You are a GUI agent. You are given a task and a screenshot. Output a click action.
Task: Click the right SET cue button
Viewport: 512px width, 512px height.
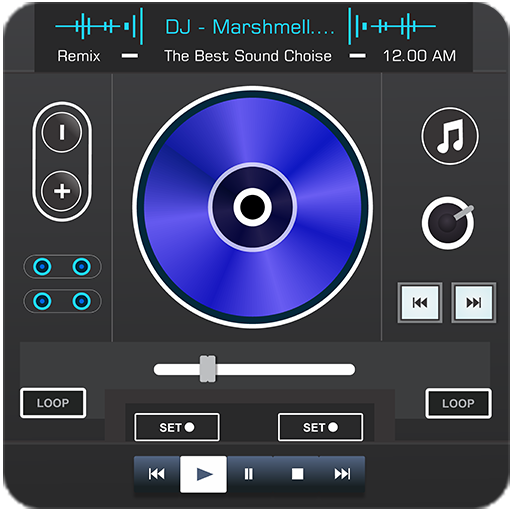coord(320,427)
